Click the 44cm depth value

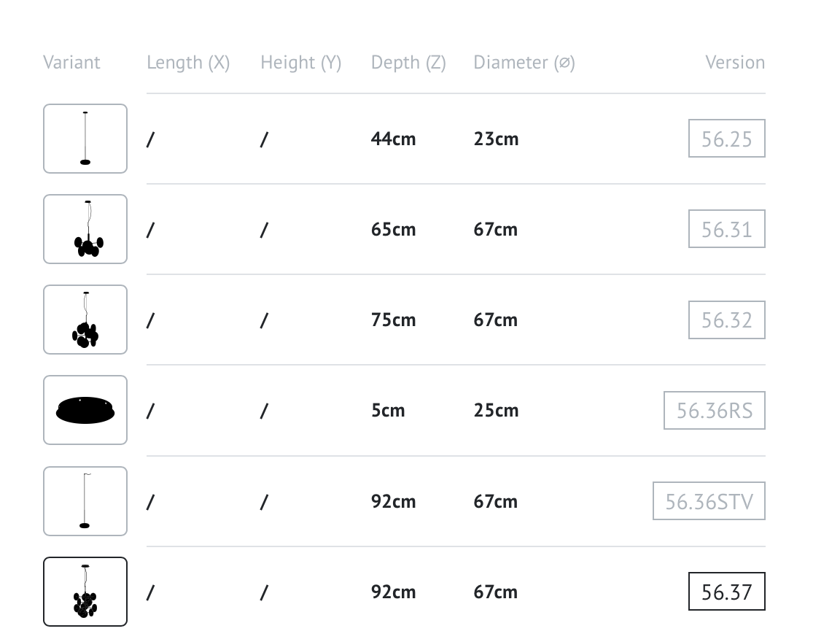393,139
